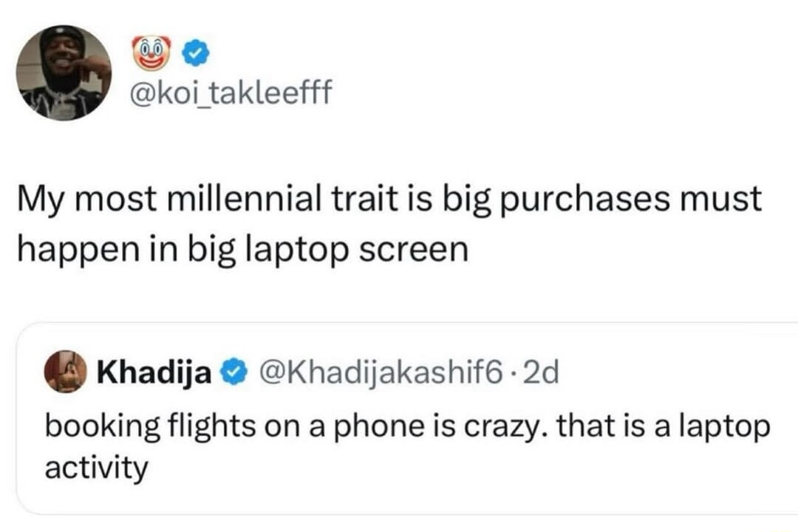Open the @koi_takleefff handle
The height and width of the screenshot is (532, 798).
pos(231,94)
